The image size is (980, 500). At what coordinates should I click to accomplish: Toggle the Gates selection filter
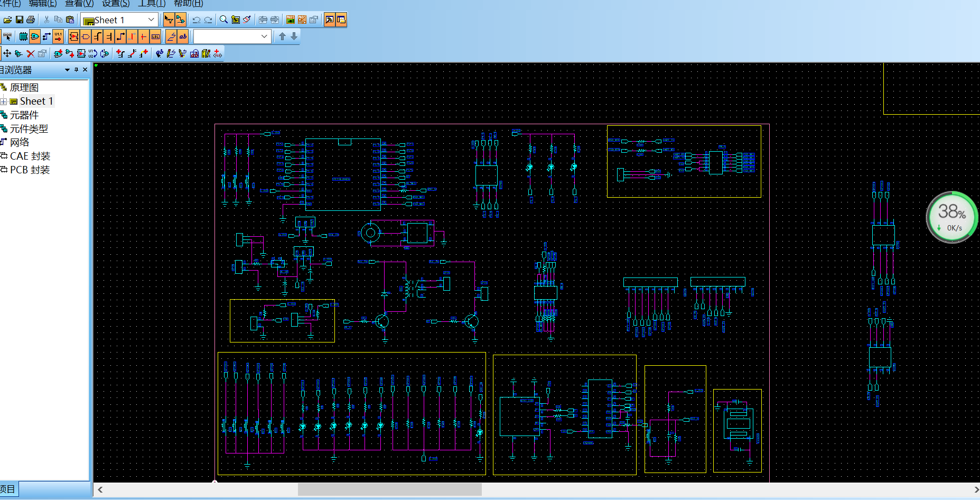[35, 36]
